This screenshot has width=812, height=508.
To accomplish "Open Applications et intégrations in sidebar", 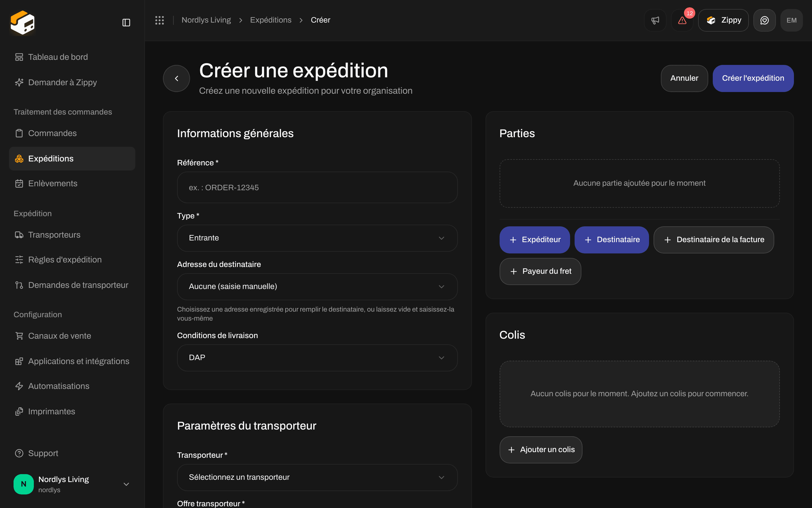I will (x=72, y=361).
